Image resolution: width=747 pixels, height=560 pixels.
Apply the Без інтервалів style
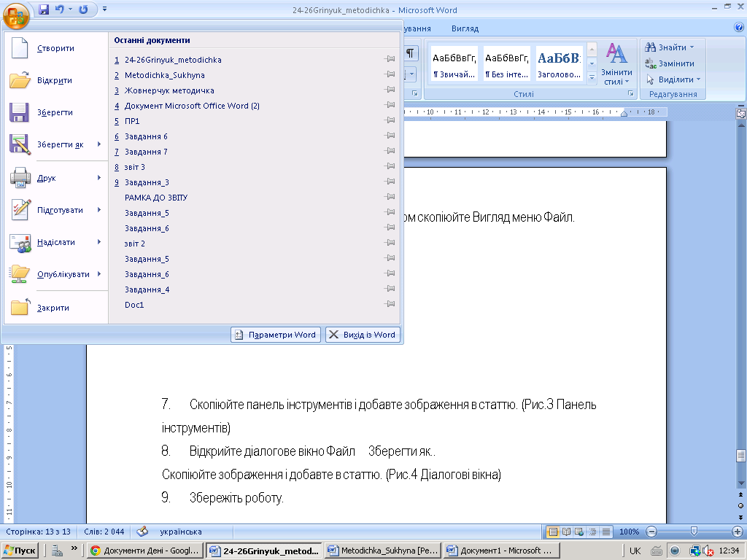pos(507,63)
